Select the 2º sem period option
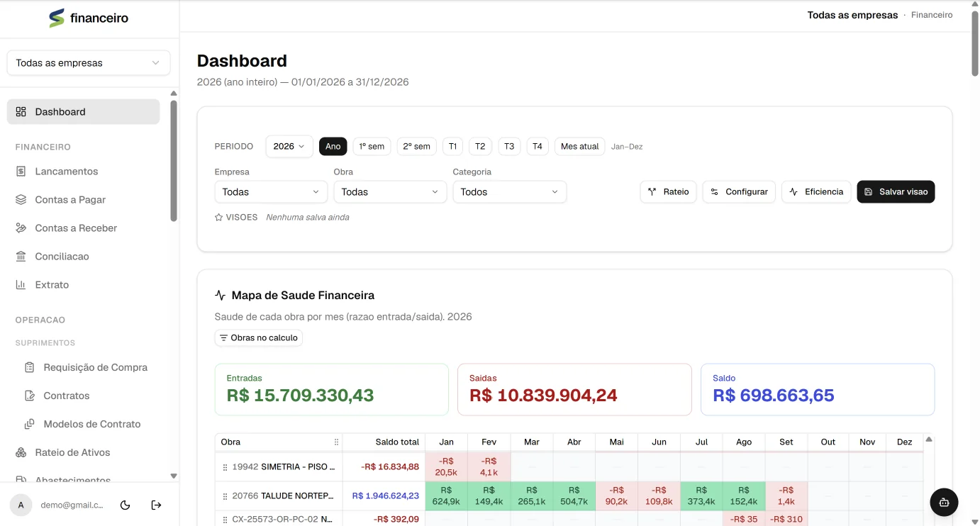The width and height of the screenshot is (980, 526). tap(417, 147)
